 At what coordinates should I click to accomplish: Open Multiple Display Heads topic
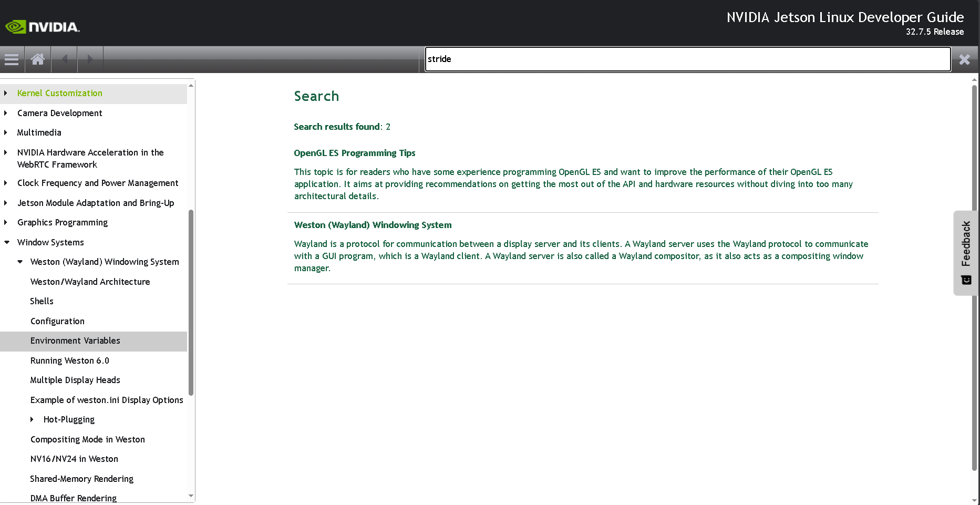(75, 380)
